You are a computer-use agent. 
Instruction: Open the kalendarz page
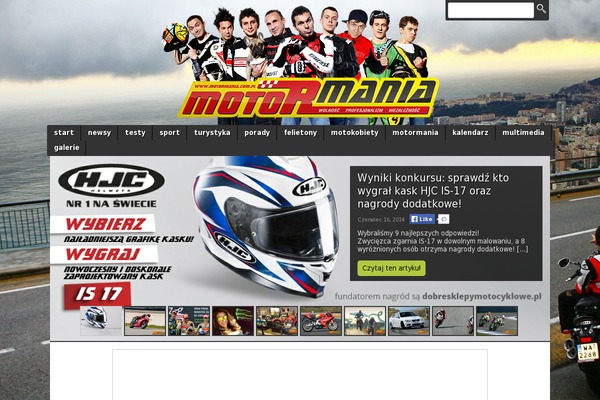(470, 133)
